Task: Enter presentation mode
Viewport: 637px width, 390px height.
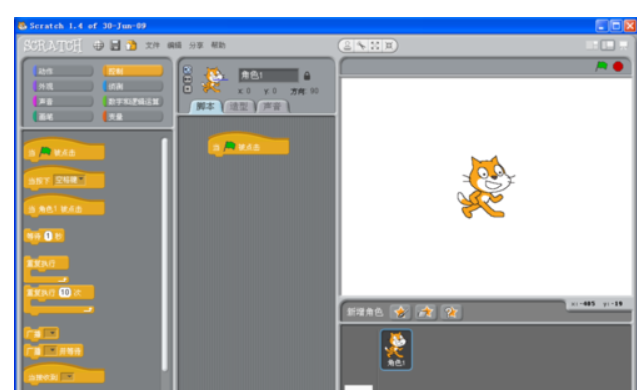Action: [x=623, y=45]
